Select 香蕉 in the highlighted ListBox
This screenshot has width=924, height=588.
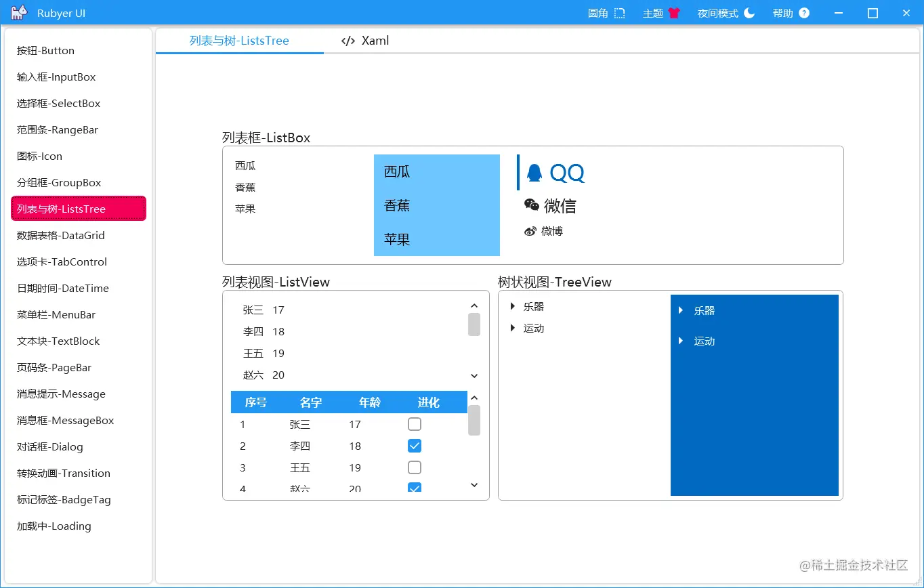398,205
